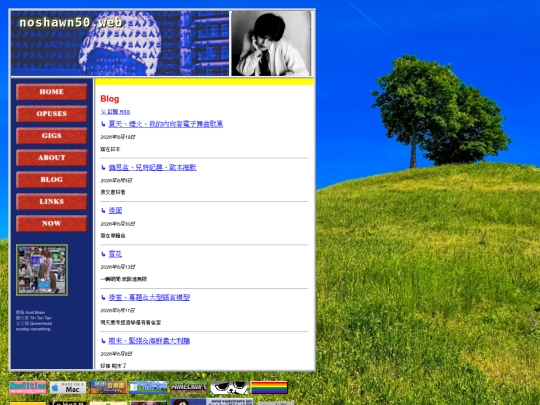540x405 pixels.
Task: Open first blog post dated 8月15日
Action: [166, 124]
